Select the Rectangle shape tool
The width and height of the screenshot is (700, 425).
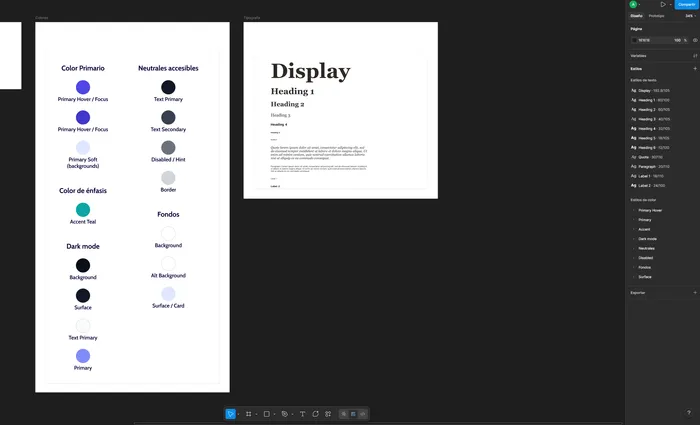coord(267,413)
